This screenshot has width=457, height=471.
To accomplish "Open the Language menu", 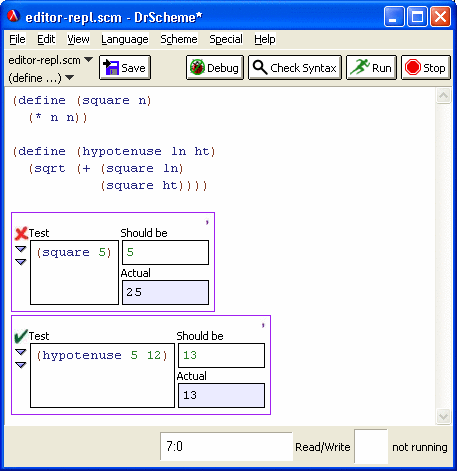I will (x=125, y=39).
